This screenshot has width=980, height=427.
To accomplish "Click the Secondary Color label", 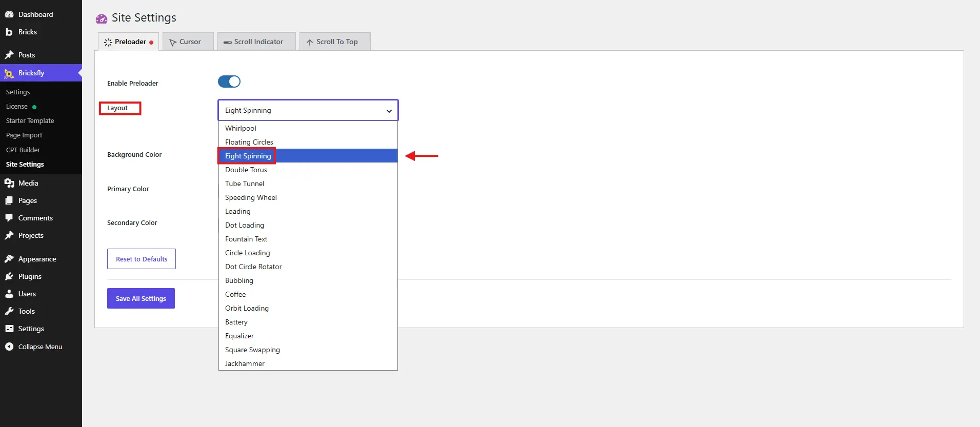I will pos(132,223).
